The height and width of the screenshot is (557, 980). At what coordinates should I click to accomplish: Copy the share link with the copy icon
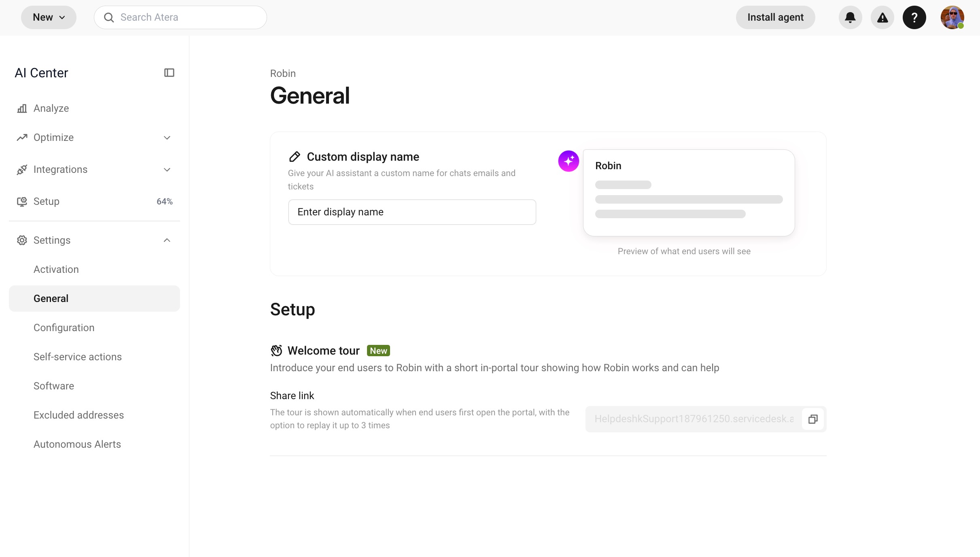pyautogui.click(x=813, y=419)
